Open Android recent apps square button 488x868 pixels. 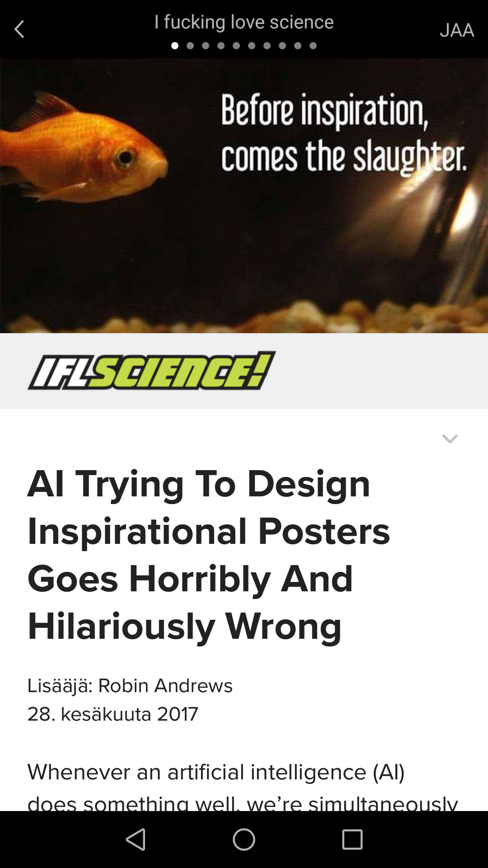pos(352,840)
